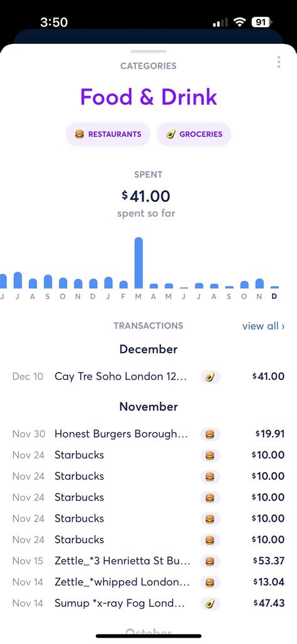Tap the burger icon on Honest Burgers row
The height and width of the screenshot is (644, 297).
pos(210,434)
